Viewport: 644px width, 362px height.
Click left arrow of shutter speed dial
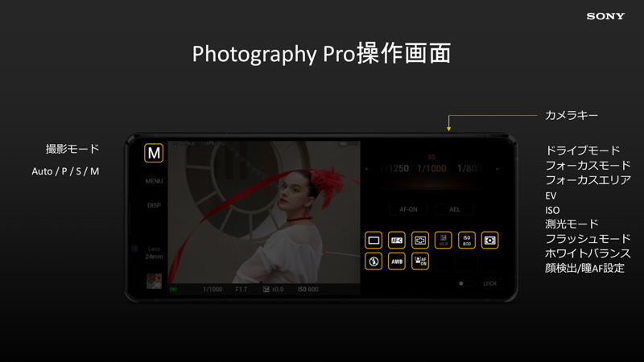pyautogui.click(x=367, y=169)
